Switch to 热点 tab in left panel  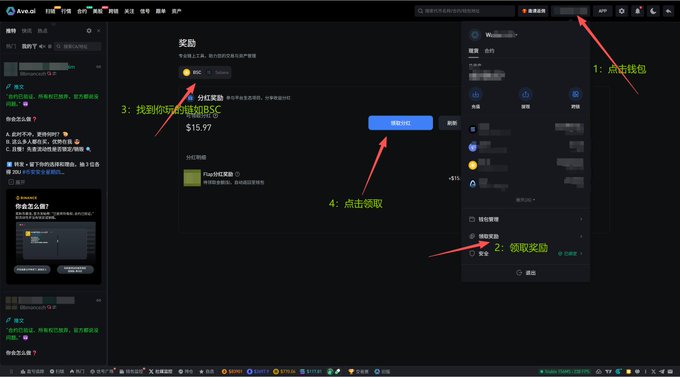42,31
